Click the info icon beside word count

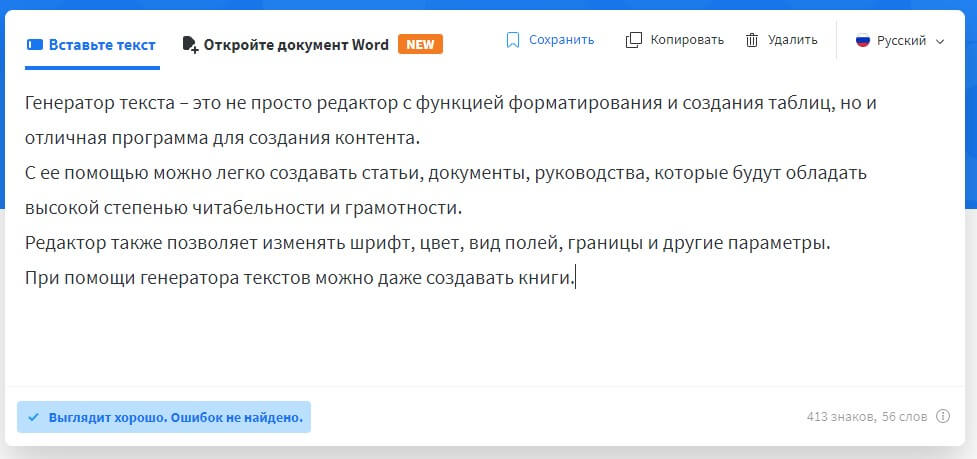point(943,416)
